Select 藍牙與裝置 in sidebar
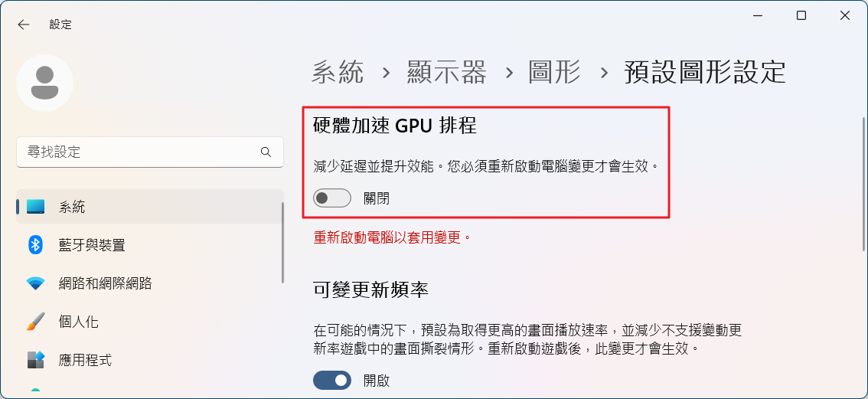 [92, 245]
